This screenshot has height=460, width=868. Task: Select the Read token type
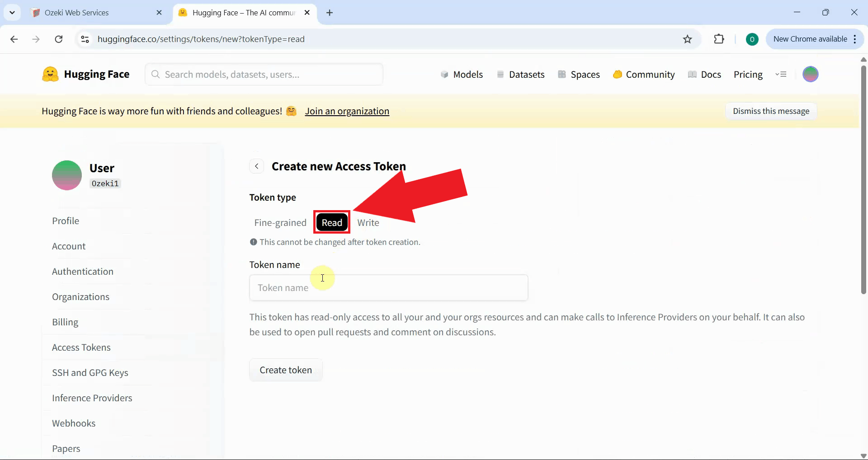pyautogui.click(x=331, y=222)
